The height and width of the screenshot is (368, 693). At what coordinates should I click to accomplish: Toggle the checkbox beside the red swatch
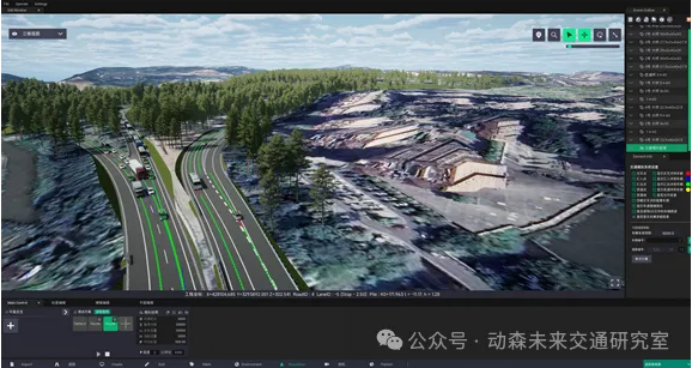[654, 174]
